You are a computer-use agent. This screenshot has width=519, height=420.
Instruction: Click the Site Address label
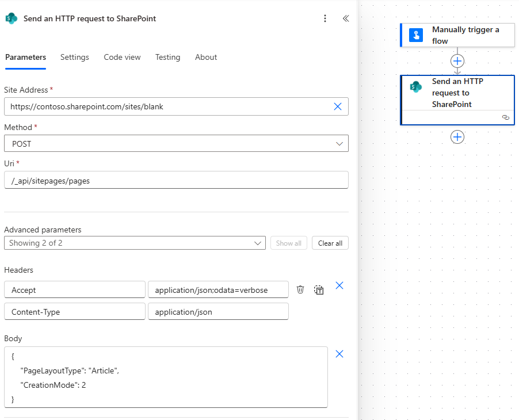pyautogui.click(x=26, y=90)
